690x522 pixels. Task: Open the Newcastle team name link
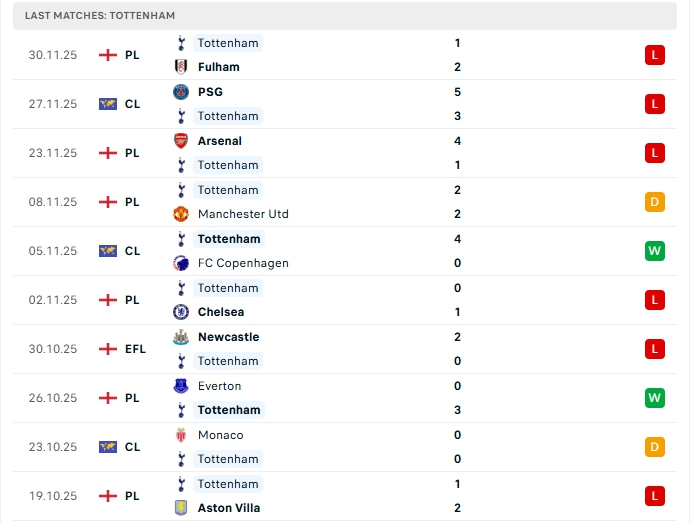point(228,337)
